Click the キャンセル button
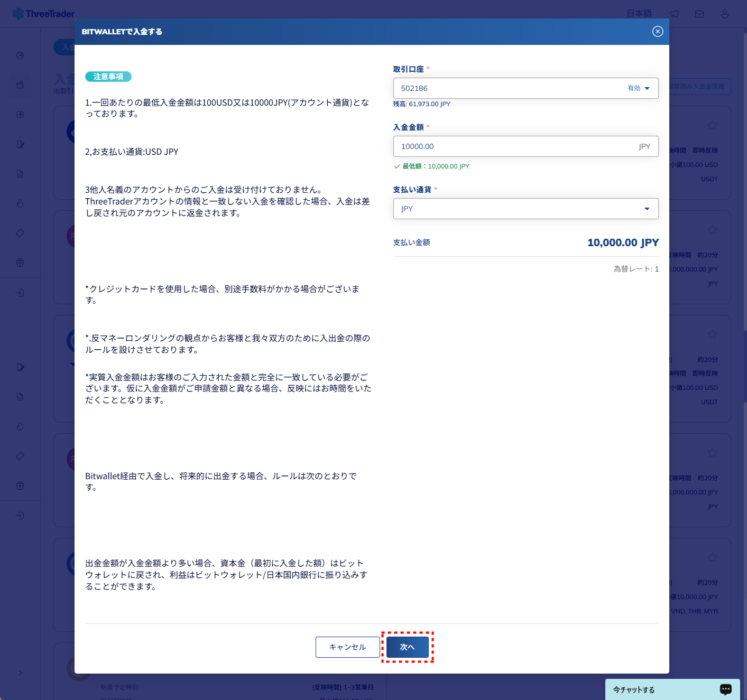The height and width of the screenshot is (700, 747). pyautogui.click(x=347, y=647)
